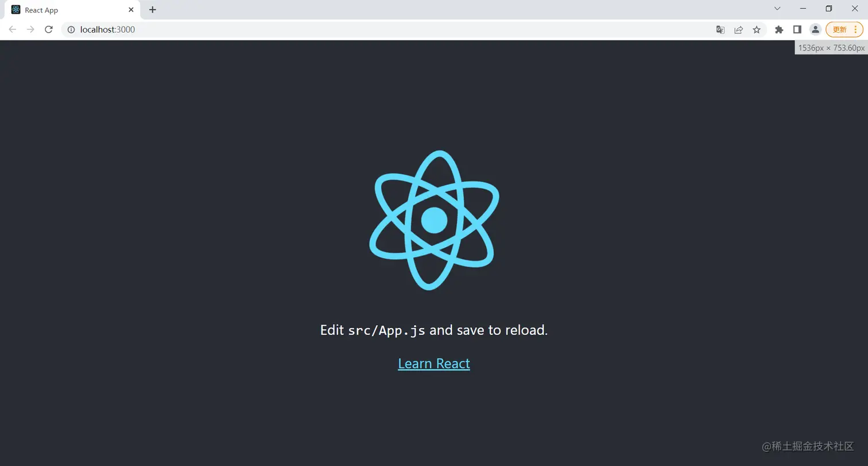The image size is (868, 466).
Task: Open the translate page icon
Action: coord(720,29)
